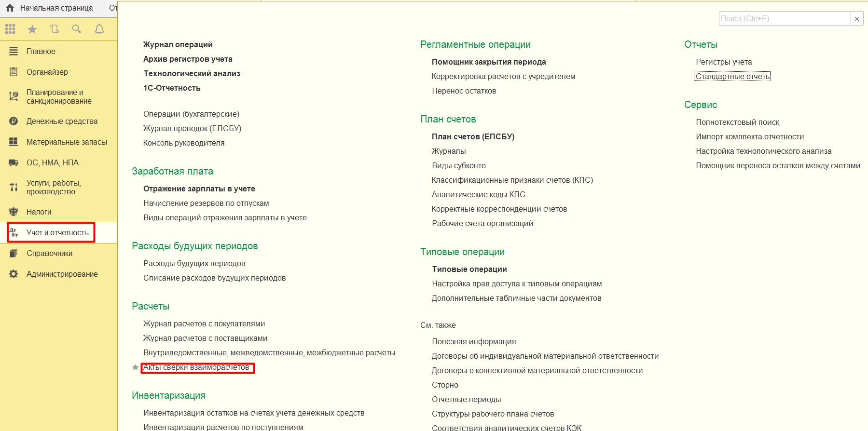Image resolution: width=868 pixels, height=431 pixels.
Task: Open Справочники section
Action: pos(49,253)
